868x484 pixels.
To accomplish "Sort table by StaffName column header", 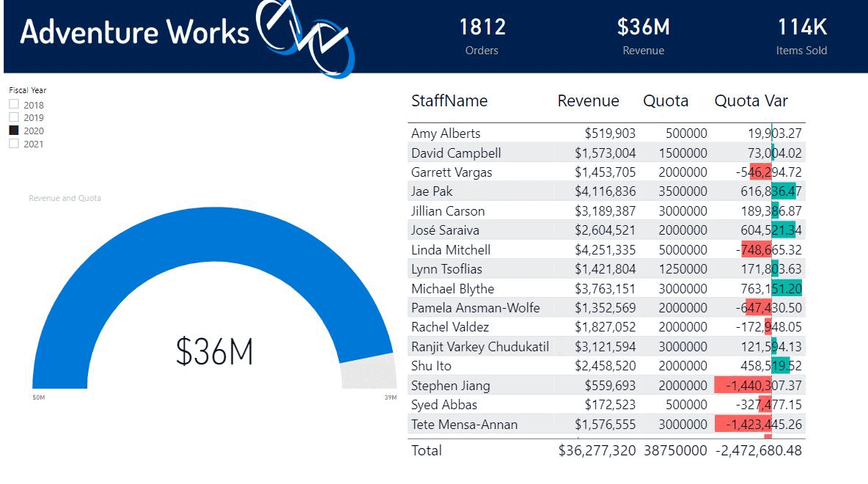I will click(449, 100).
